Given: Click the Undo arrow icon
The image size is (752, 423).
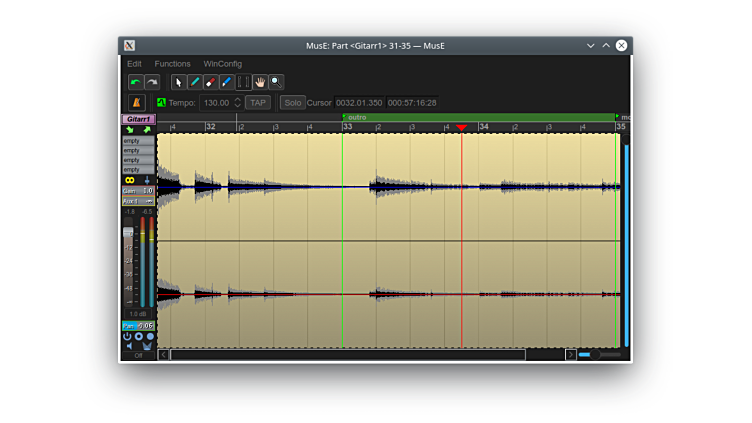Looking at the screenshot, I should coord(136,82).
